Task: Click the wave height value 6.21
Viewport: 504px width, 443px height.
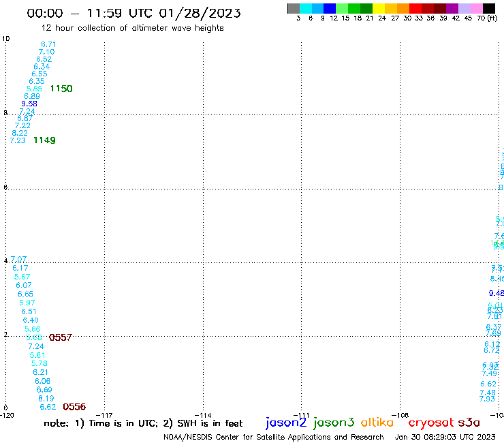Action: point(40,372)
